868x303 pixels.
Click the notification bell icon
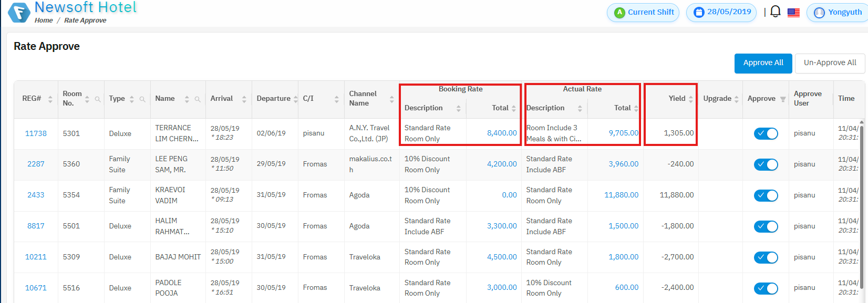tap(775, 12)
